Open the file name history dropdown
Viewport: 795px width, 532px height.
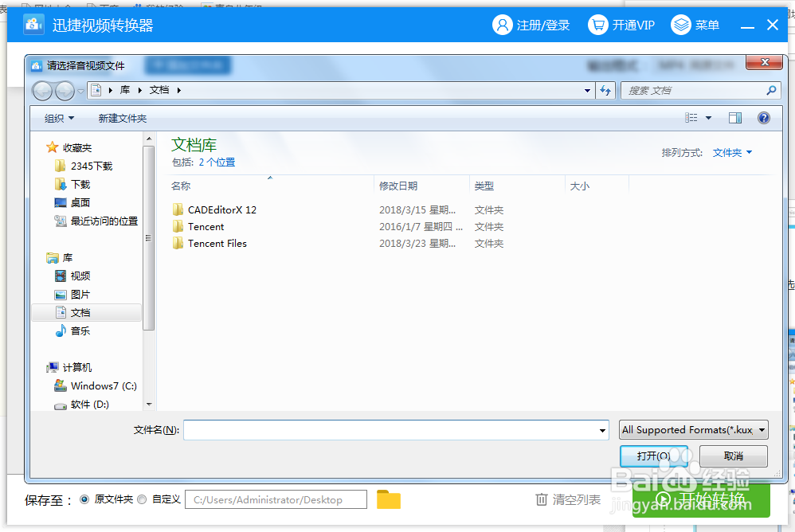(x=602, y=430)
